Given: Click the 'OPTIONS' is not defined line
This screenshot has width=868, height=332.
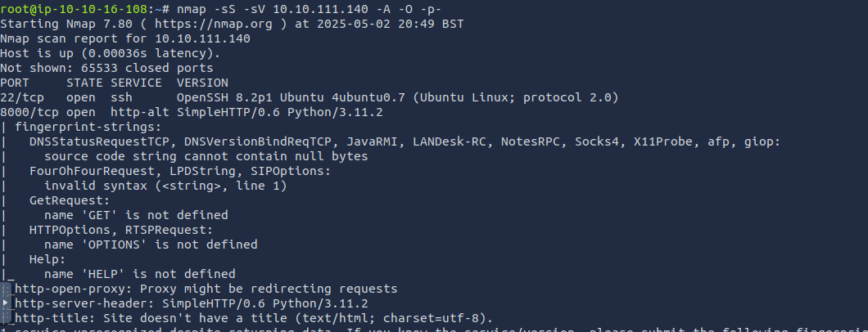Looking at the screenshot, I should coord(151,245).
